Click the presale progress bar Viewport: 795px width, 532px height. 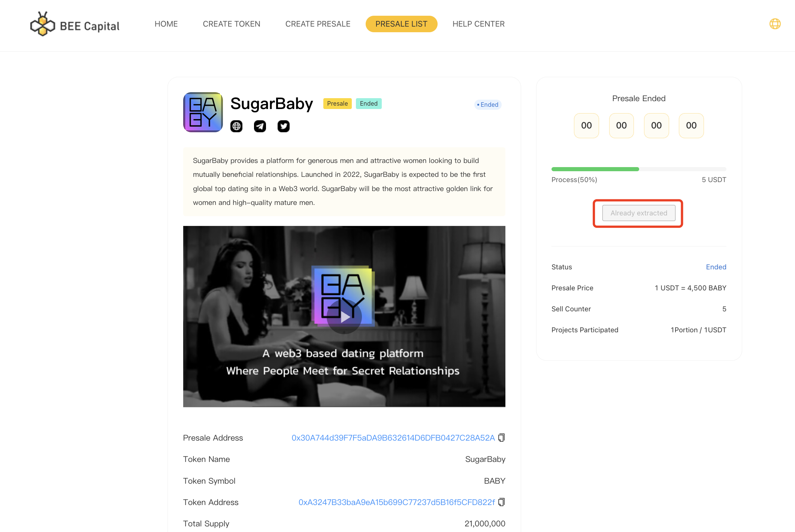[x=639, y=169]
